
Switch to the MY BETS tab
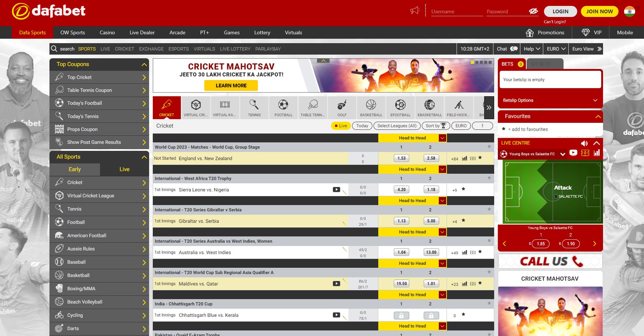pos(545,64)
